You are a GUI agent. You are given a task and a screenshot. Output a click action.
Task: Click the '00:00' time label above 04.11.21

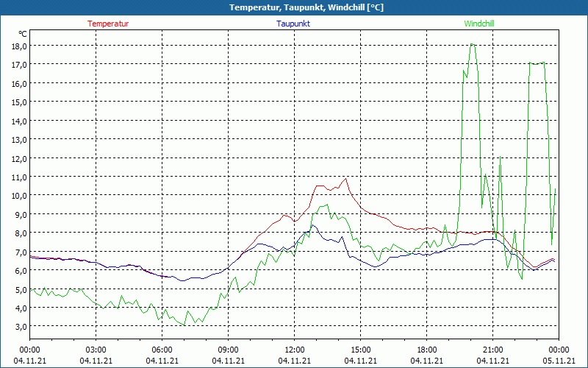tap(29, 350)
